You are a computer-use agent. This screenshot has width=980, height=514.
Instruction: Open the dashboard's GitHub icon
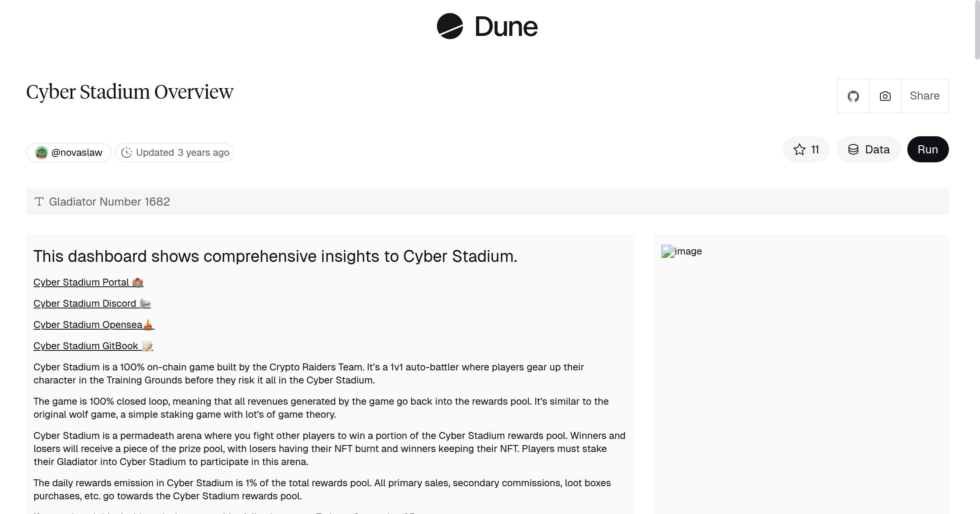pyautogui.click(x=853, y=95)
